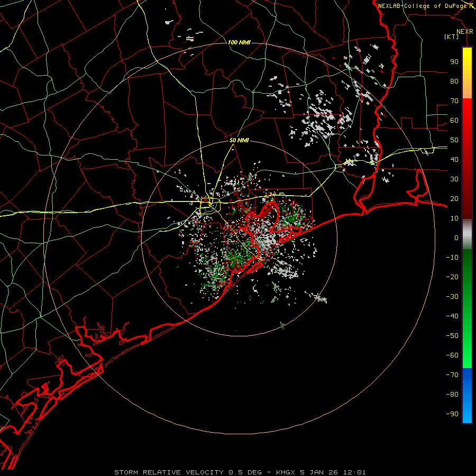
Task: Click the "5 JAN 26" date text
Action: 319,472
